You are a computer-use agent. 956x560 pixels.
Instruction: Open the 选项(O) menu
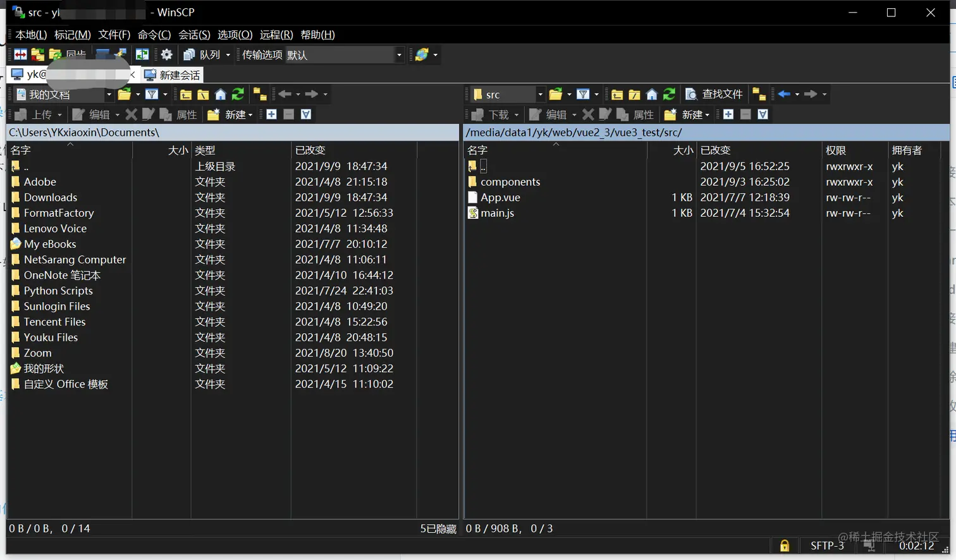(235, 35)
